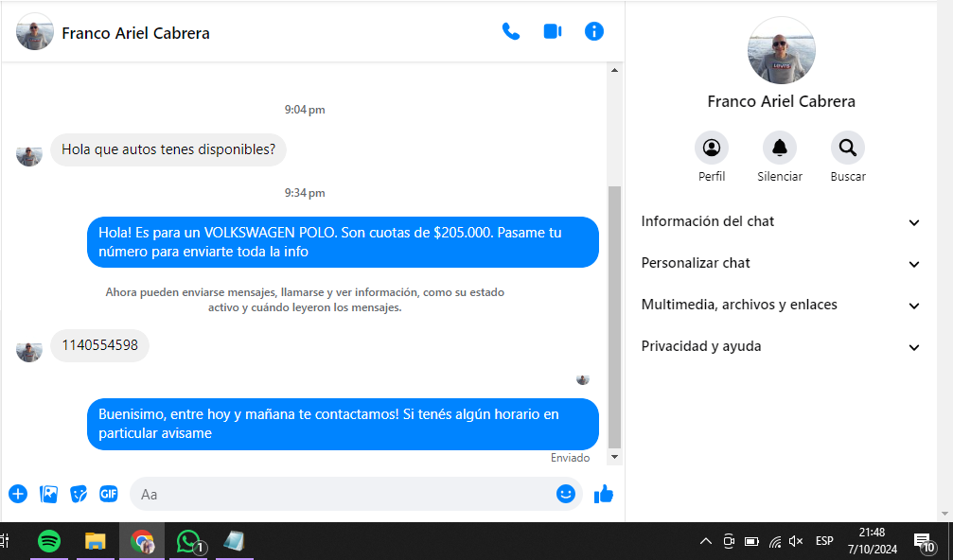Start a voice call with the phone icon
Screen dimensions: 953x560
click(511, 31)
